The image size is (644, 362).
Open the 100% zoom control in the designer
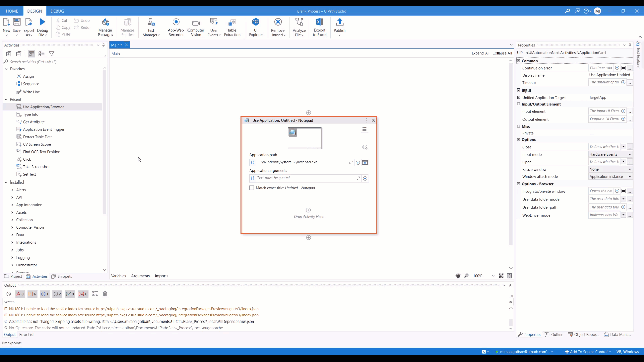477,276
